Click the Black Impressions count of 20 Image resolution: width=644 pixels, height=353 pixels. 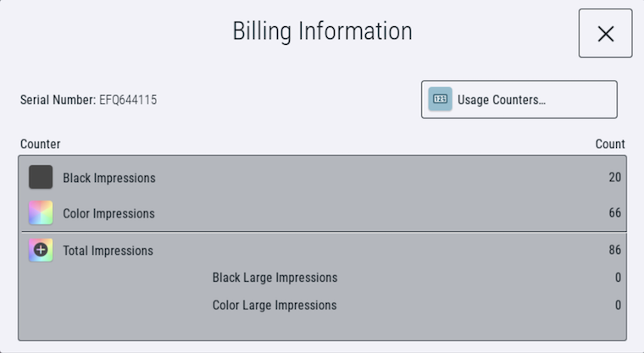[x=614, y=178]
